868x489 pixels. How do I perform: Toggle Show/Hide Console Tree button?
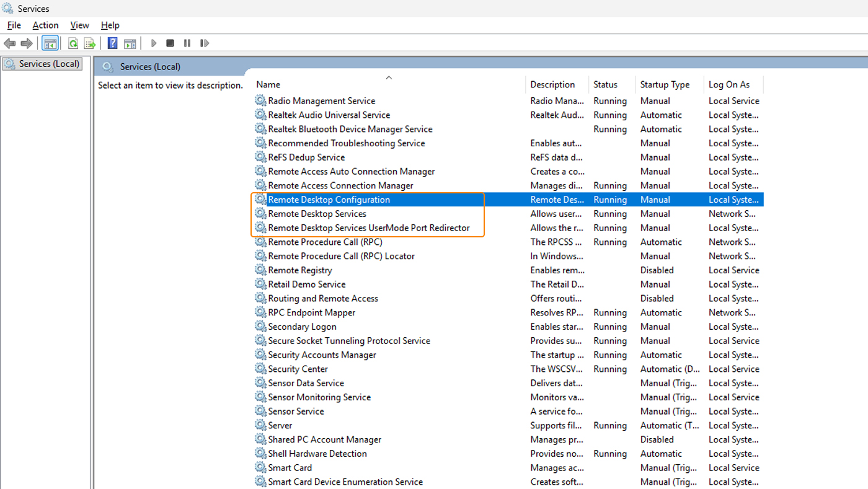pos(50,43)
